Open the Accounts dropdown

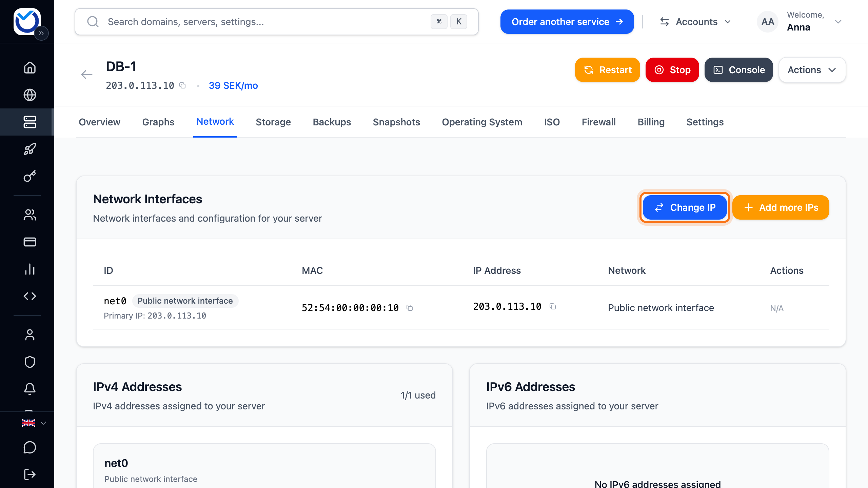[x=695, y=22]
